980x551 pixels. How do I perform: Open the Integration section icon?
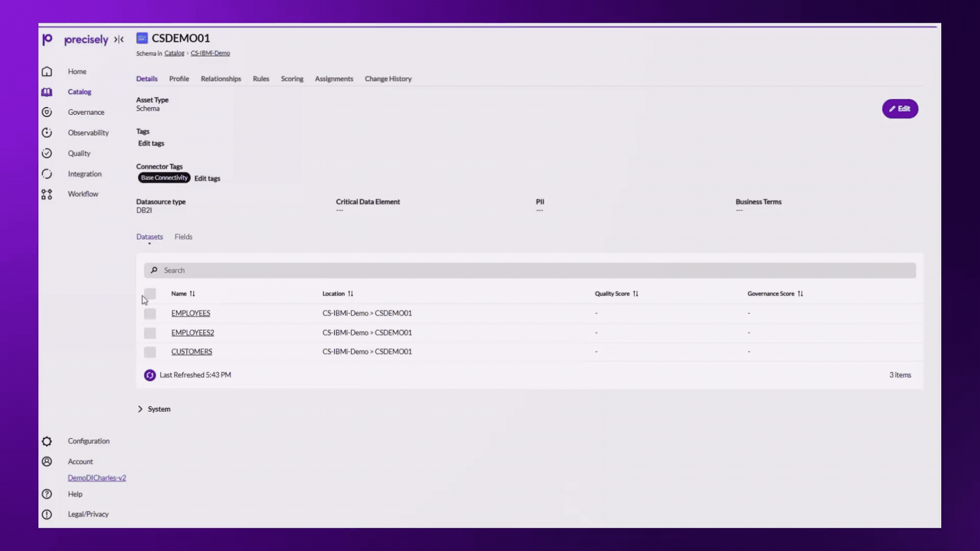tap(46, 173)
